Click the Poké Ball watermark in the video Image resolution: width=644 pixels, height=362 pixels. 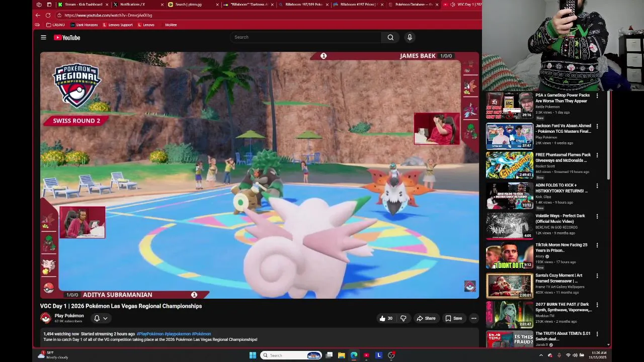(470, 286)
